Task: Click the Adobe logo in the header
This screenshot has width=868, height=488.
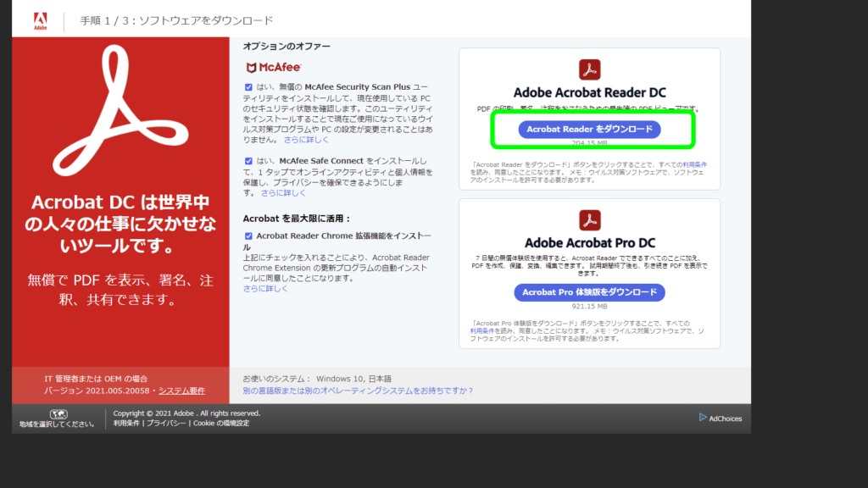Action: 41,21
